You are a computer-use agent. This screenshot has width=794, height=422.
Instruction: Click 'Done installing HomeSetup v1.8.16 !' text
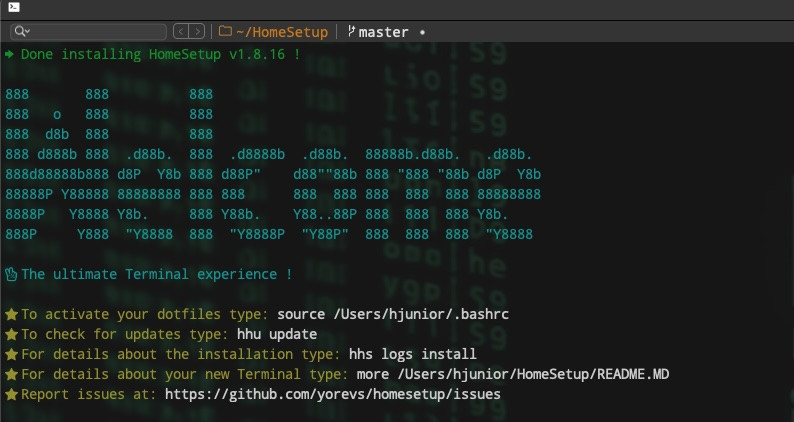pos(161,54)
